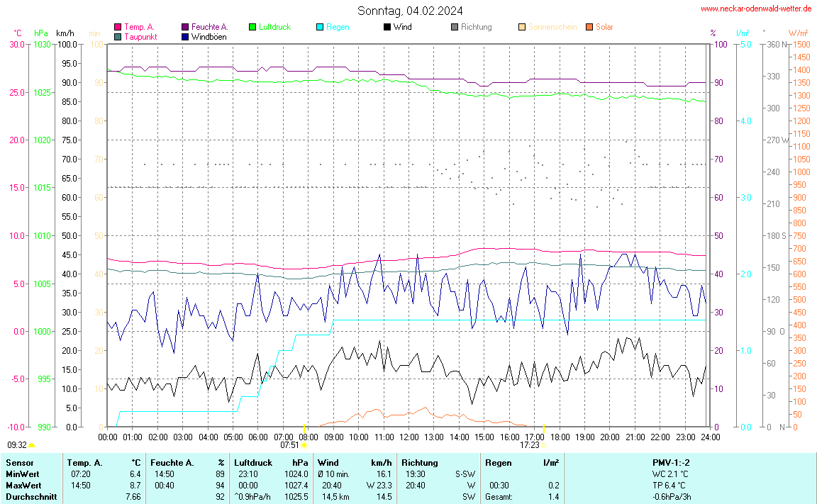Click the Regen column header in table

point(499,463)
